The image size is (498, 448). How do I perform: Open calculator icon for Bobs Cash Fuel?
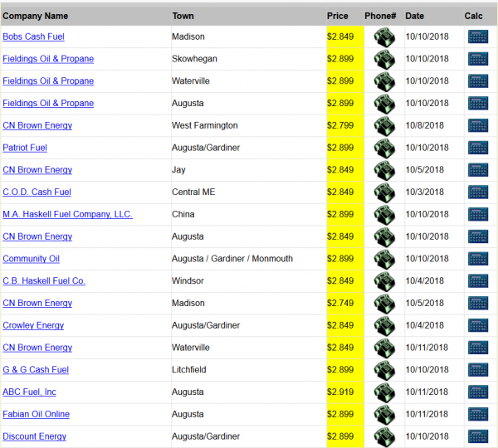pyautogui.click(x=477, y=37)
